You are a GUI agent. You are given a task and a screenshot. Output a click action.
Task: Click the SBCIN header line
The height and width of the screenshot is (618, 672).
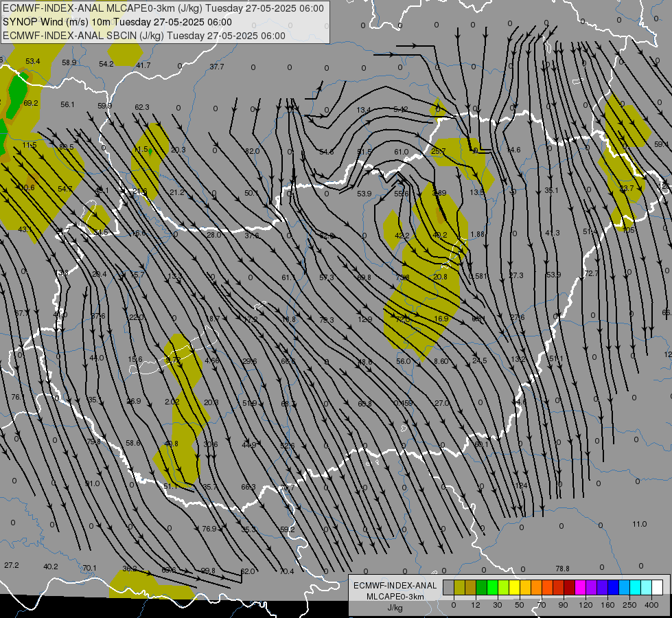(144, 36)
